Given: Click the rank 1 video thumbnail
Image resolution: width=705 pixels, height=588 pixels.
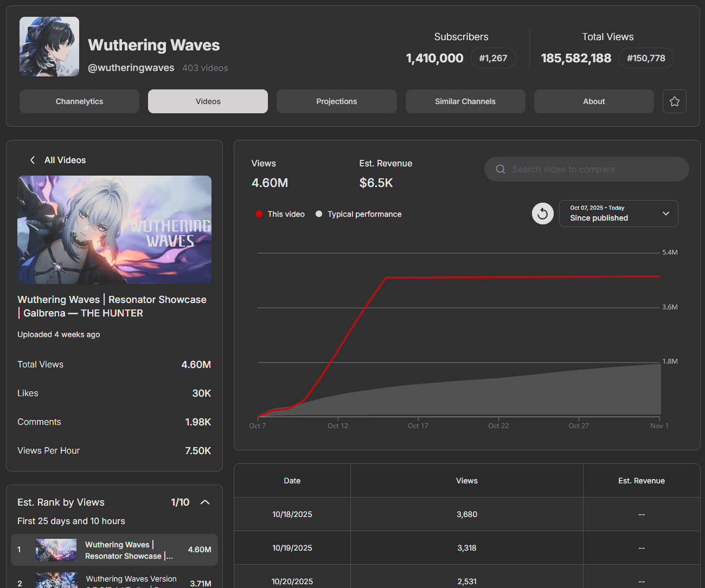Looking at the screenshot, I should [x=56, y=550].
